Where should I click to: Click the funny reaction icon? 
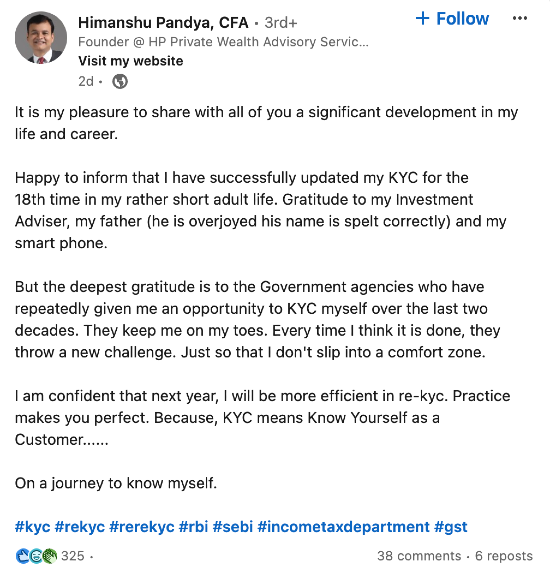[36, 556]
